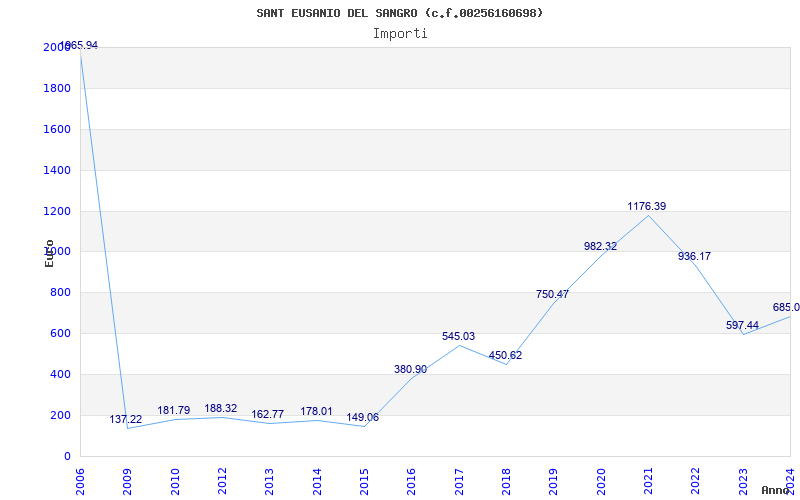The image size is (800, 500).
Task: Click the y-axis value 1400
Action: [x=57, y=170]
